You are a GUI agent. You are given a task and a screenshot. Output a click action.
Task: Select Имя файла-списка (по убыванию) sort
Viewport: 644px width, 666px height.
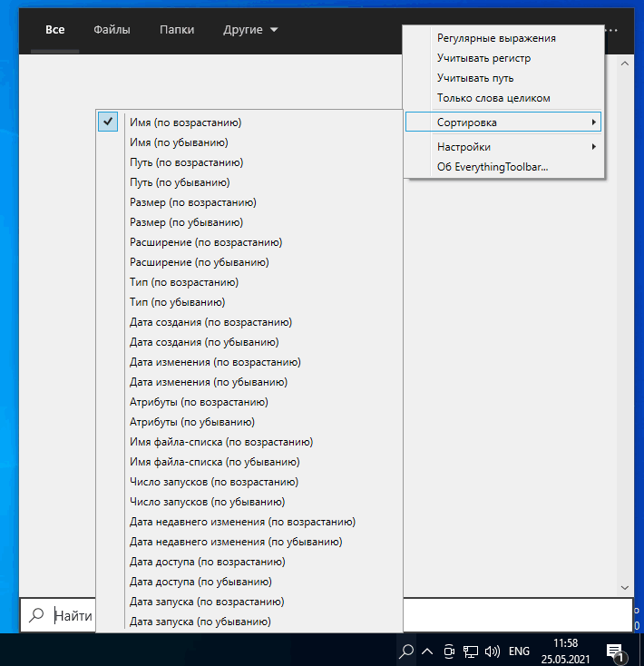tap(249, 462)
